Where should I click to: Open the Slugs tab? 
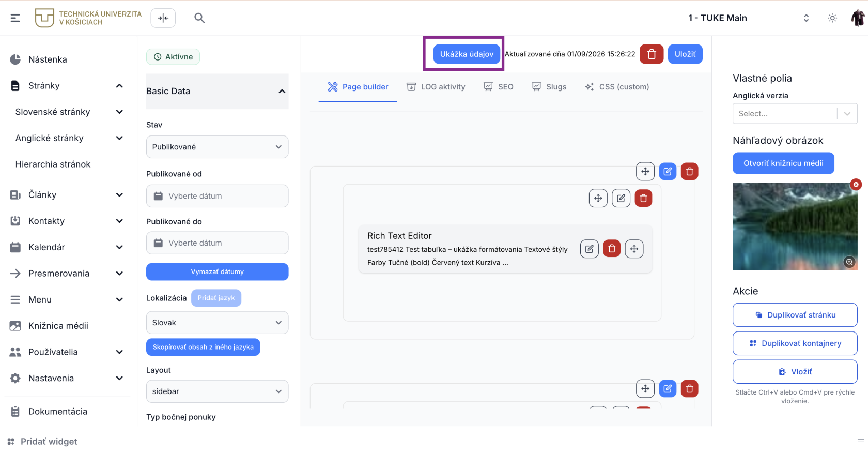(549, 87)
